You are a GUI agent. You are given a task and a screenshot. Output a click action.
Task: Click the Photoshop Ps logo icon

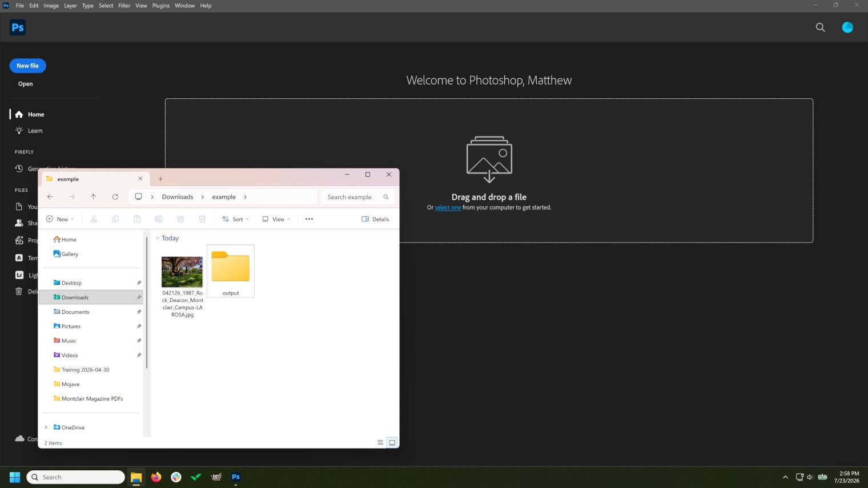(x=18, y=27)
